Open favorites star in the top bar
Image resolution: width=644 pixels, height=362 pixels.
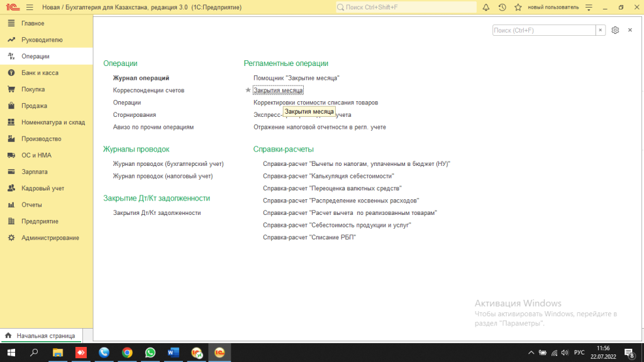[518, 8]
